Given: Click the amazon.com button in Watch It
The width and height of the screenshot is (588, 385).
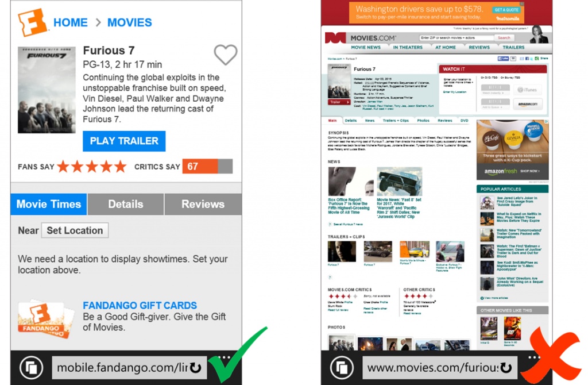Looking at the screenshot, I should (527, 104).
